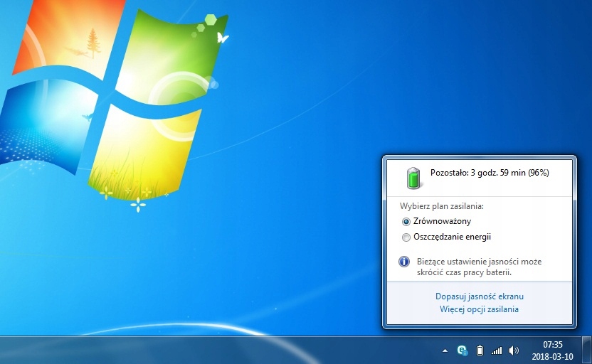Screen dimensions: 592x364
Task: Open the volume speaker tray icon
Action: pos(514,350)
